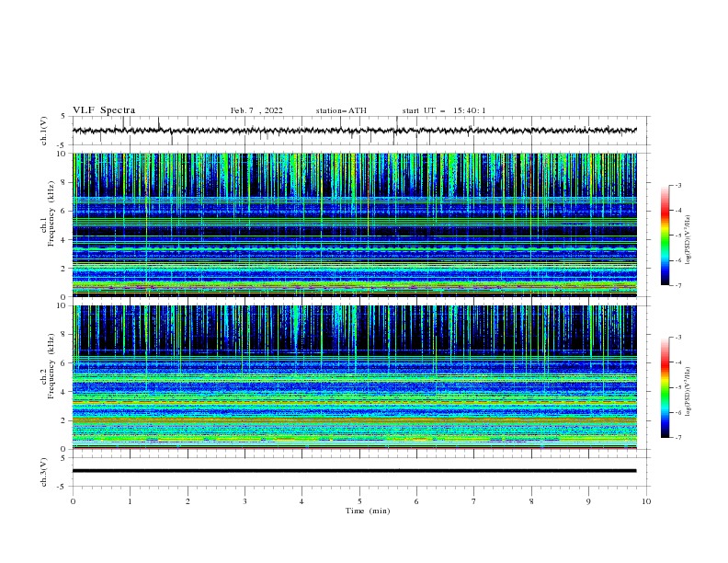Click time axis tick label "5"
This screenshot has width=728, height=563.
[x=359, y=501]
